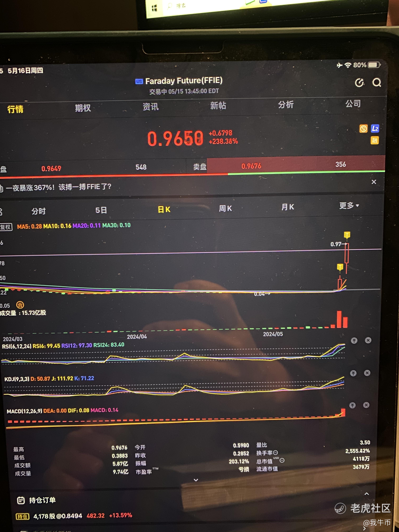
Task: Tap the KDJ(9,3,3) indicator label
Action: 17,379
